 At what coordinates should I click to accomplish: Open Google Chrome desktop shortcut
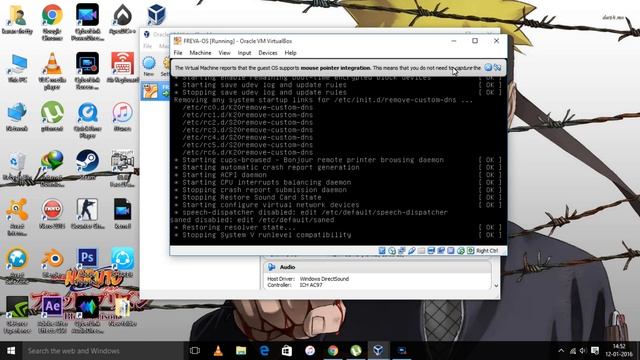[52, 22]
